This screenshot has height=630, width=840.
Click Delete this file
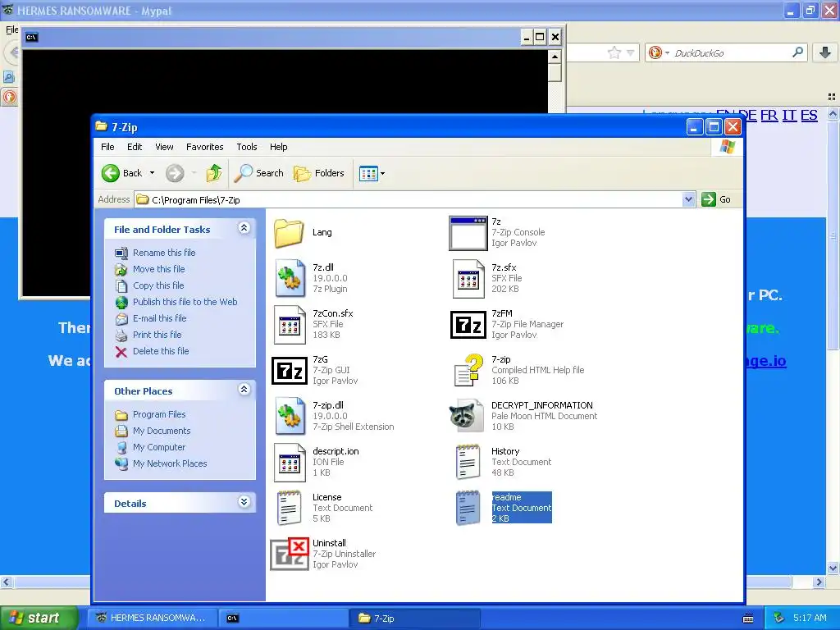click(x=161, y=351)
